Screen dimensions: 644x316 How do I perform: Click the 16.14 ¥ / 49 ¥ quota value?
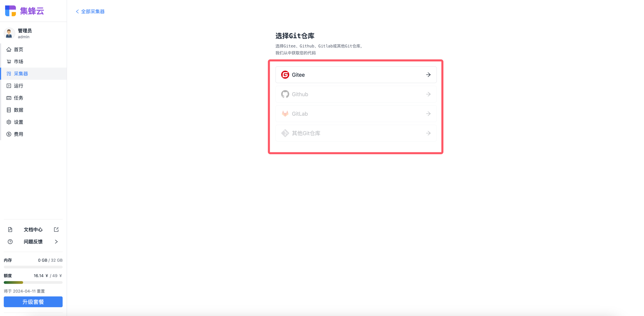[48, 276]
